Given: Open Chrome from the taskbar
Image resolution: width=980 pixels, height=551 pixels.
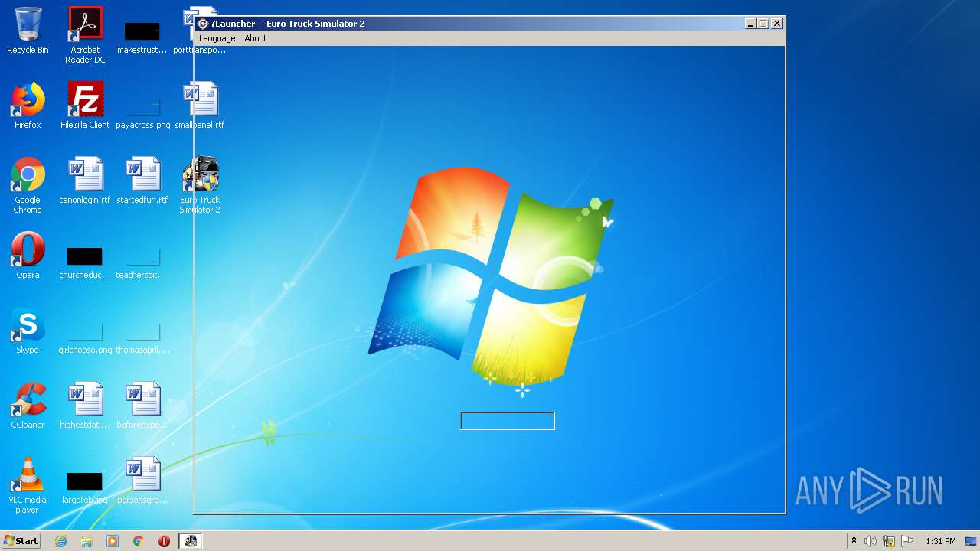Looking at the screenshot, I should (x=139, y=541).
